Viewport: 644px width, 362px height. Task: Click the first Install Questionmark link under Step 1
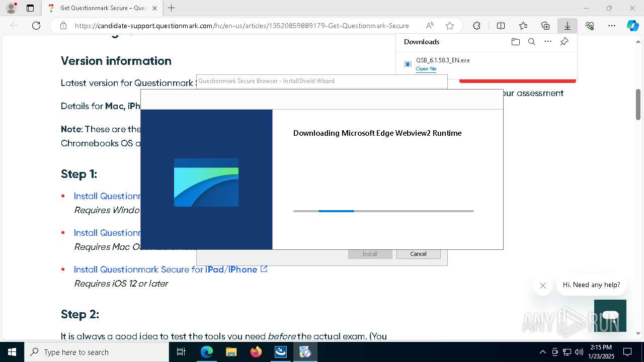point(107,196)
